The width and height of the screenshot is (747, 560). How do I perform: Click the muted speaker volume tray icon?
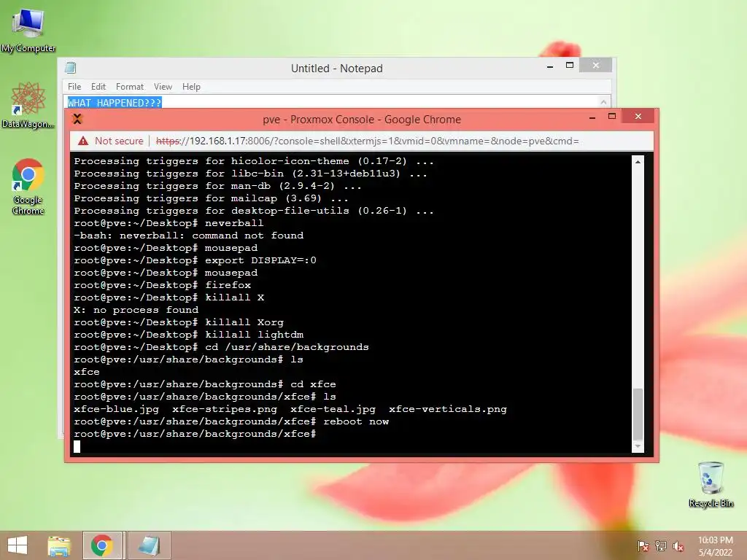pos(678,545)
